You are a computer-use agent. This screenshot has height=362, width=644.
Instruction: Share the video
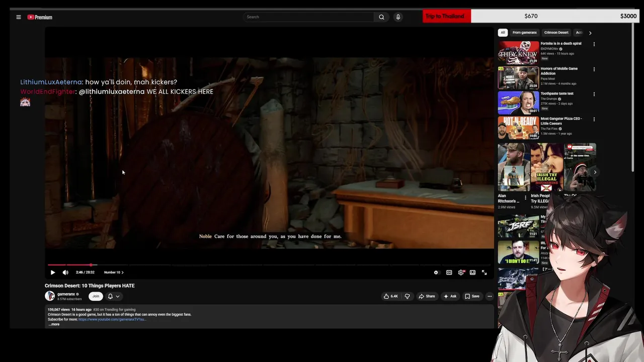tap(427, 296)
